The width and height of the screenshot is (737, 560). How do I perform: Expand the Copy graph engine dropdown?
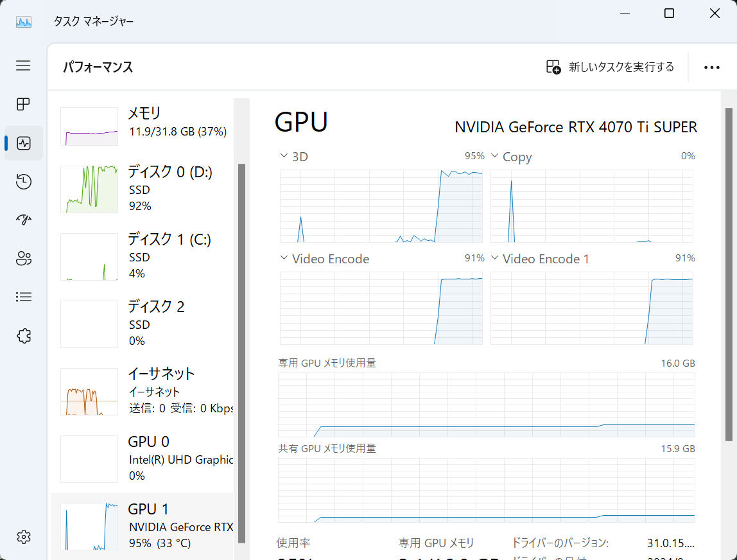[494, 155]
